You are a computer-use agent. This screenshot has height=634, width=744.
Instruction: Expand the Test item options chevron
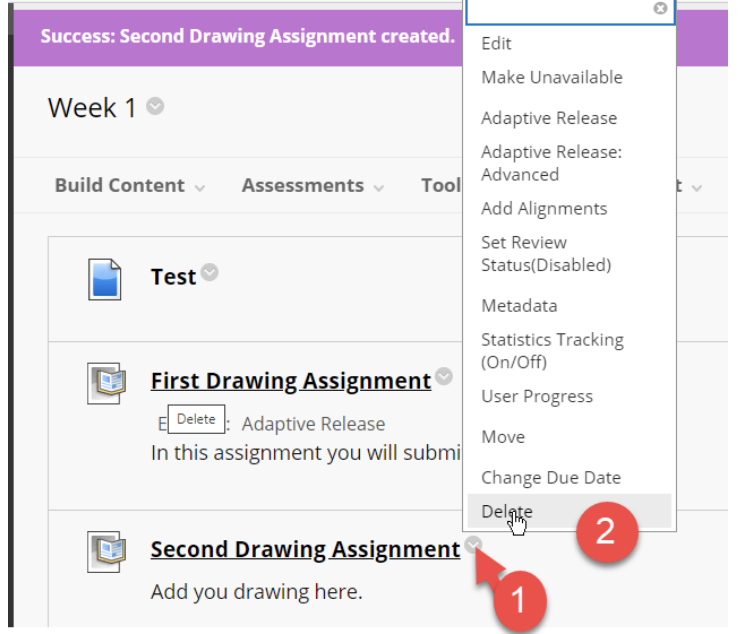point(209,271)
